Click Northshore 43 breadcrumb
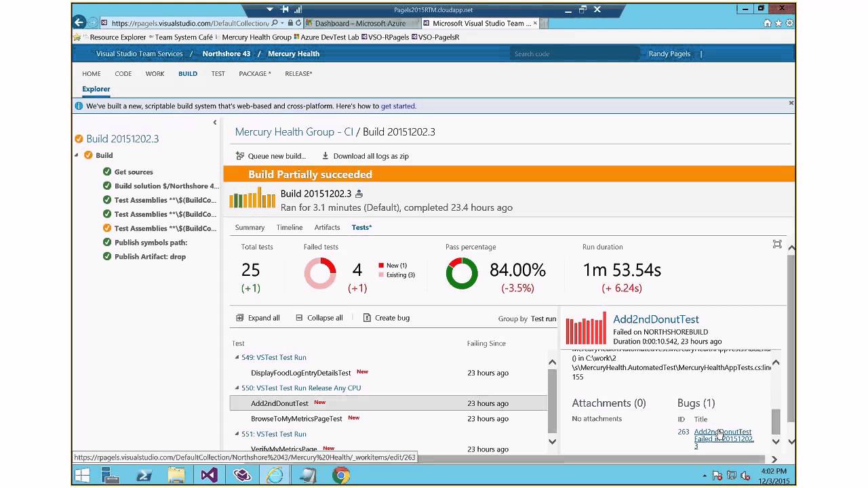868x488 pixels. point(226,54)
